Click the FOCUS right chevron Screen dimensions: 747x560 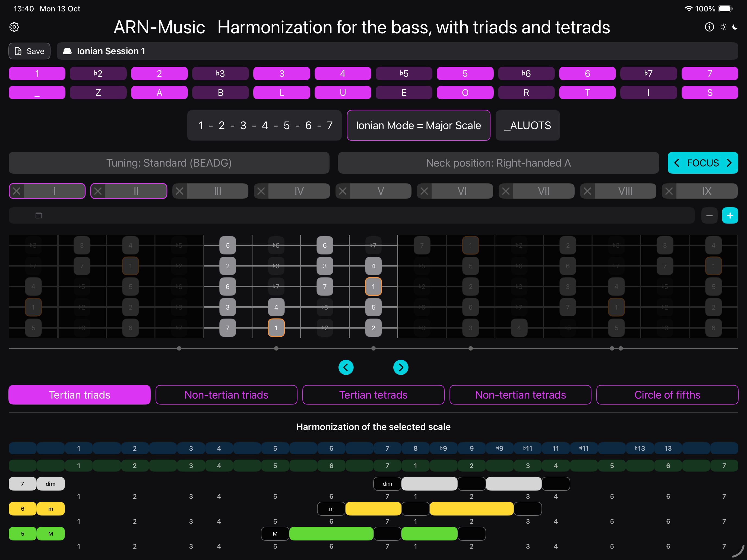point(729,163)
